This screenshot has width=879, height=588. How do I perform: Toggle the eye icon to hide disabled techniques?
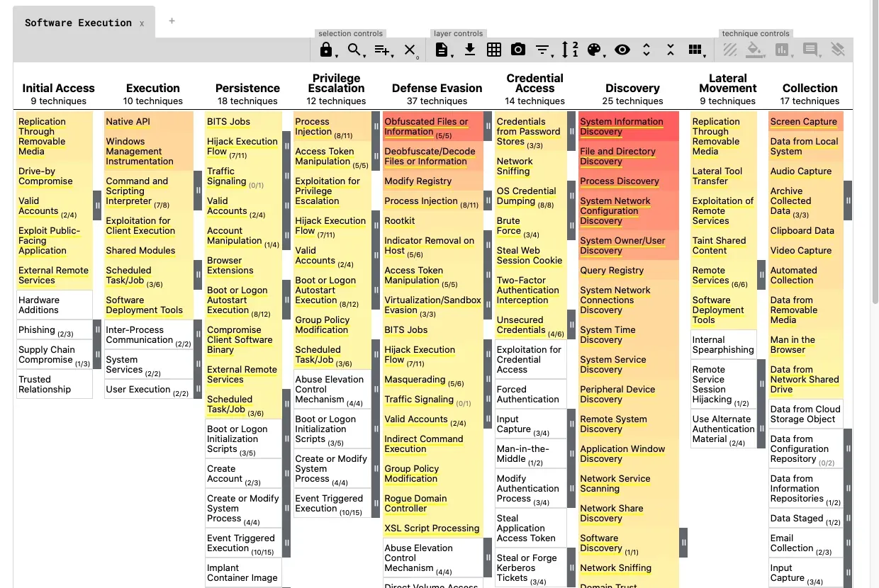point(622,50)
